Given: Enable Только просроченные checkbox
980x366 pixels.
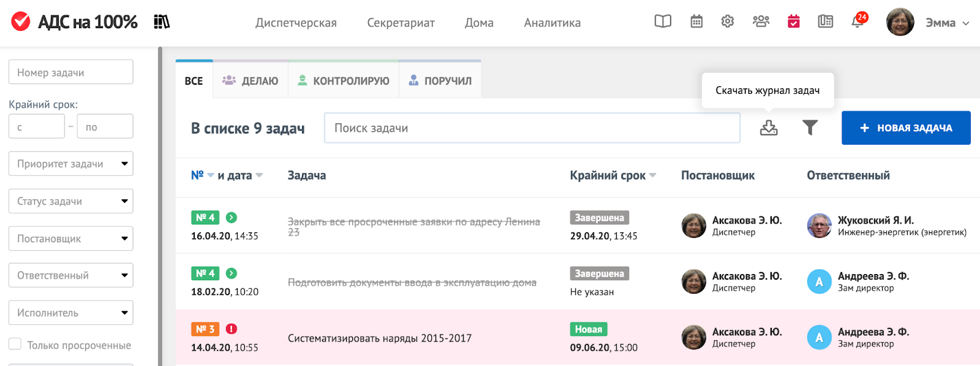Looking at the screenshot, I should click(15, 344).
